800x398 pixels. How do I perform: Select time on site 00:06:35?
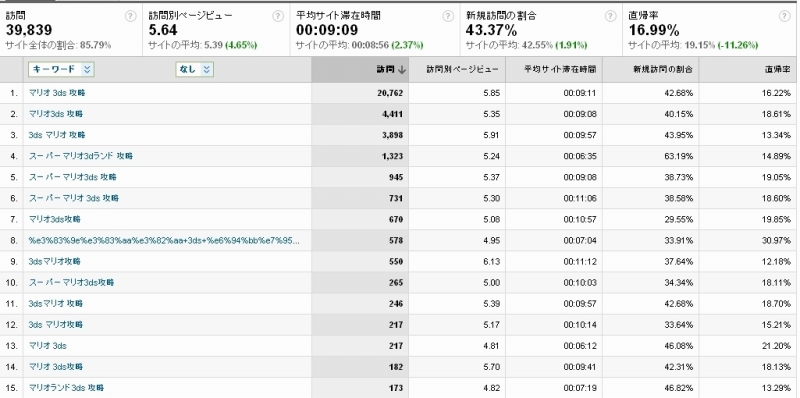(x=580, y=156)
